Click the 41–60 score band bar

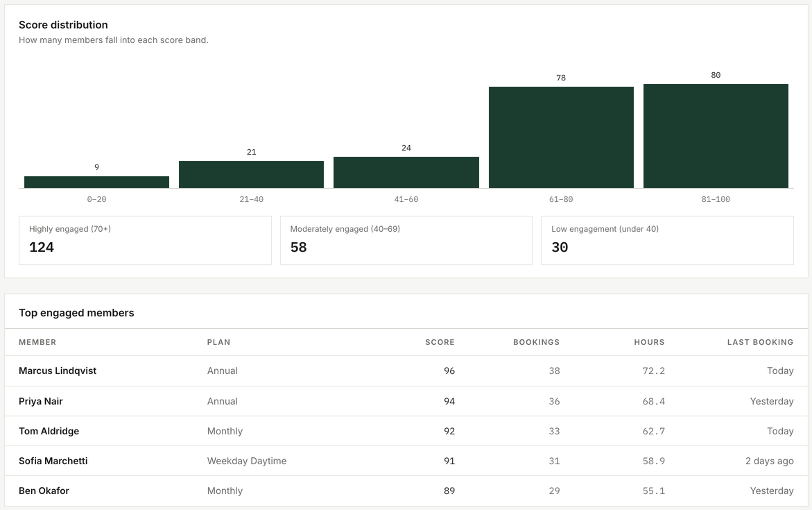tap(406, 173)
